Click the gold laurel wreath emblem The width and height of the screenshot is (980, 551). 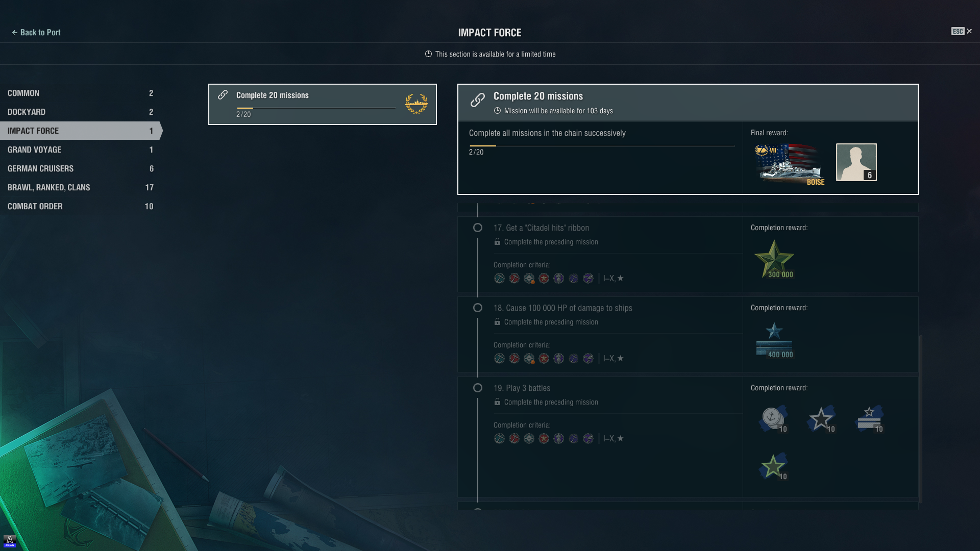[416, 104]
